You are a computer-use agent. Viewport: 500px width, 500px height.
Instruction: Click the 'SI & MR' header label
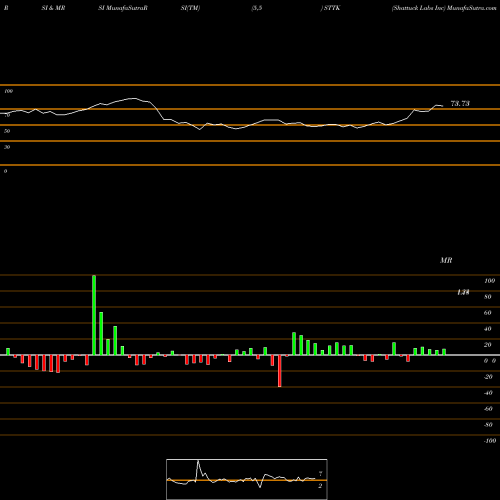pos(53,8)
